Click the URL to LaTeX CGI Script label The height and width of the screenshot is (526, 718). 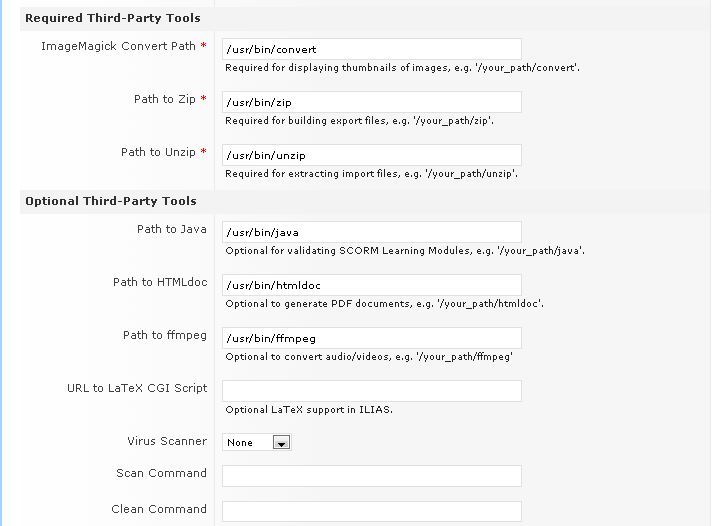point(137,388)
